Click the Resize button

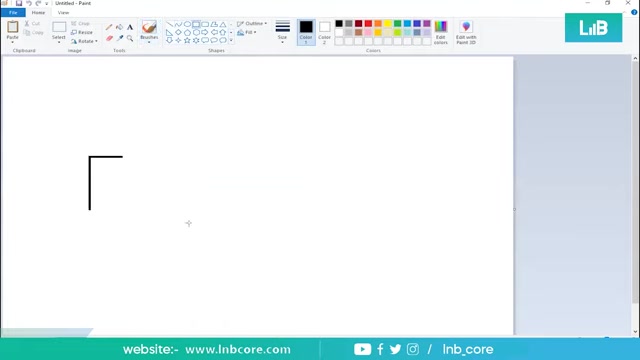82,32
